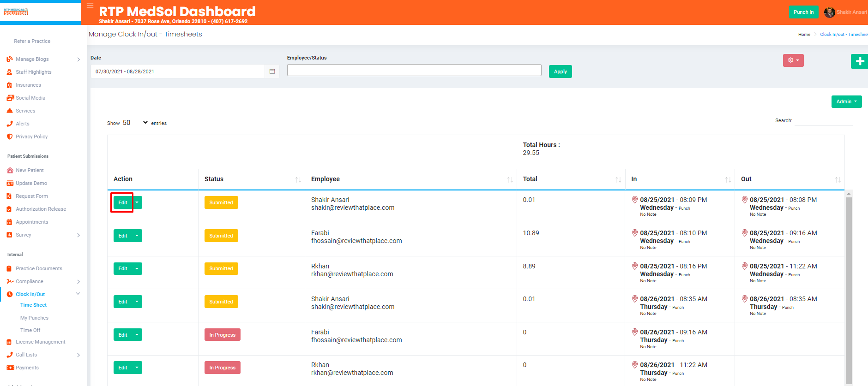Click the Survey chart icon

pos(10,235)
